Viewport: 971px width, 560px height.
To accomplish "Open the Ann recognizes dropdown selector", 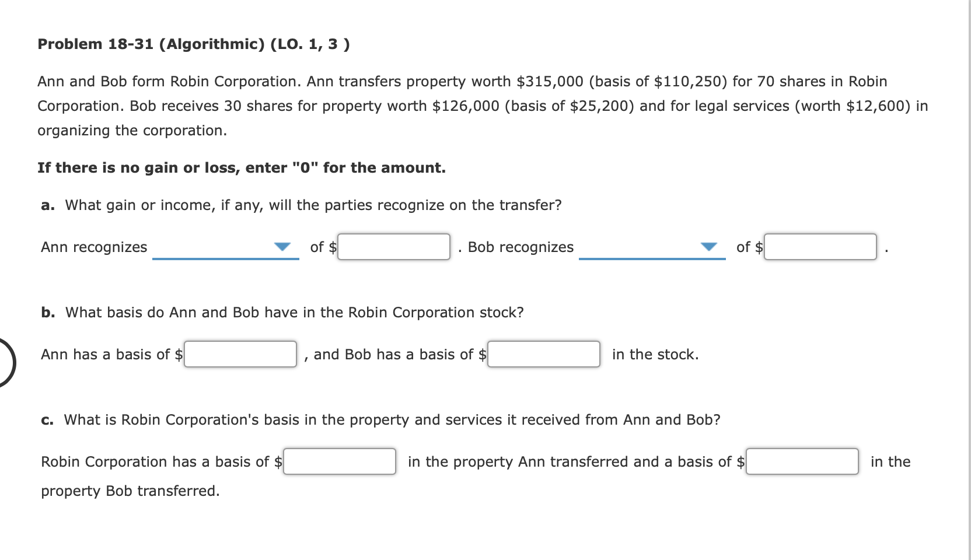I will [x=225, y=247].
